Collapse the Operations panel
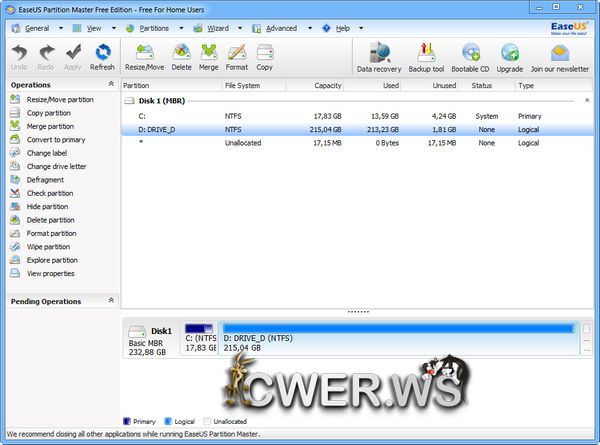Screen dimensions: 600x445 pos(111,84)
